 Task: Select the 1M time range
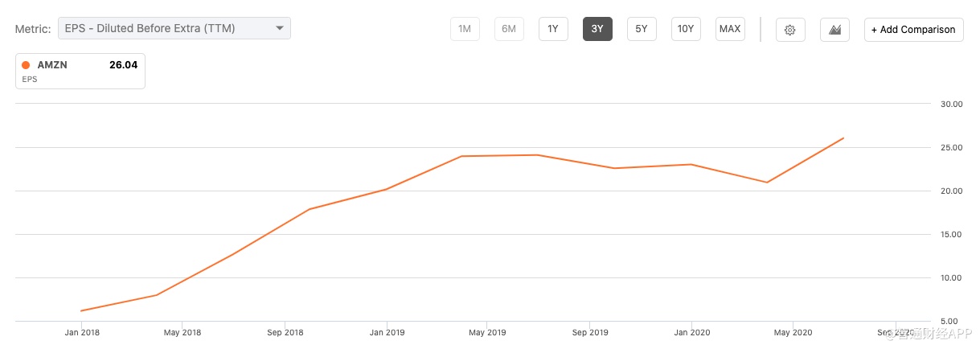coord(465,29)
